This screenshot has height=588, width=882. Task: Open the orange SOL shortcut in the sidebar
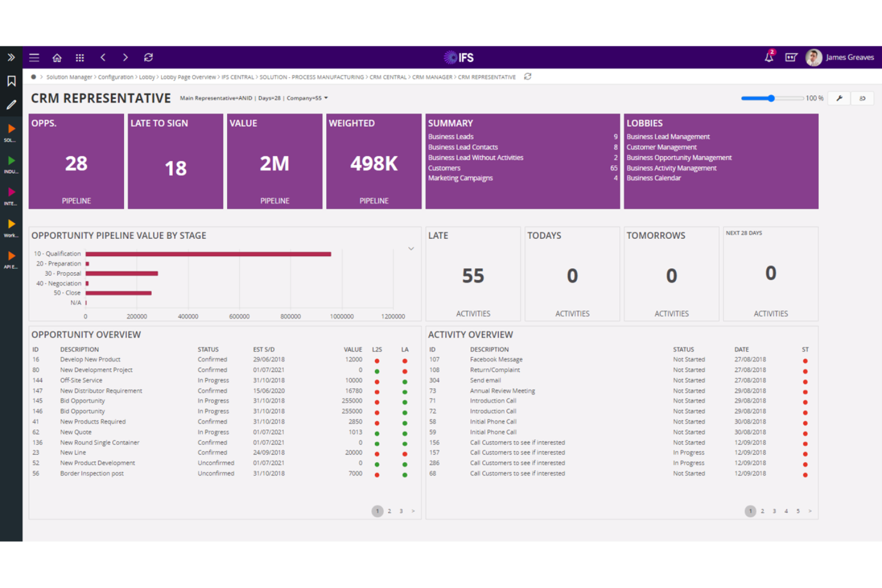tap(11, 130)
